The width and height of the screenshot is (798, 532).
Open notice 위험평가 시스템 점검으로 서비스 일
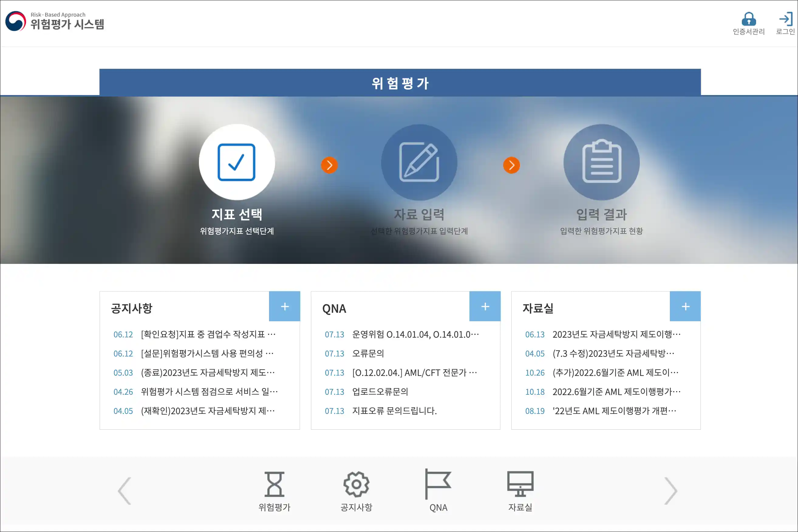coord(209,391)
